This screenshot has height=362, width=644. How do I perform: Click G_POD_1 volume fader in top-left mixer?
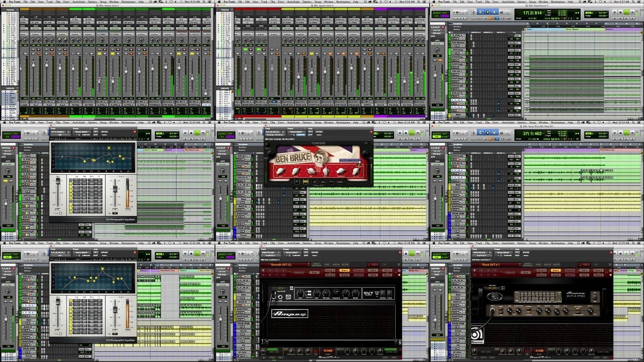click(100, 80)
